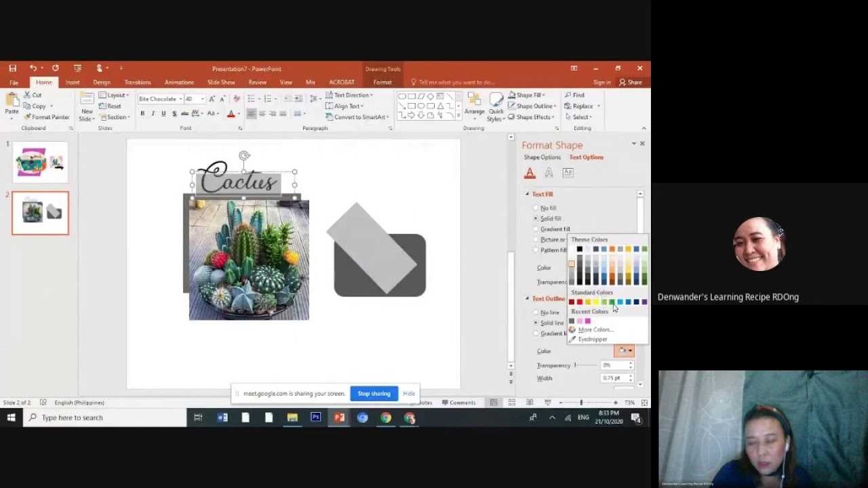Open the Text Effects icon tab
This screenshot has width=868, height=488.
point(549,173)
